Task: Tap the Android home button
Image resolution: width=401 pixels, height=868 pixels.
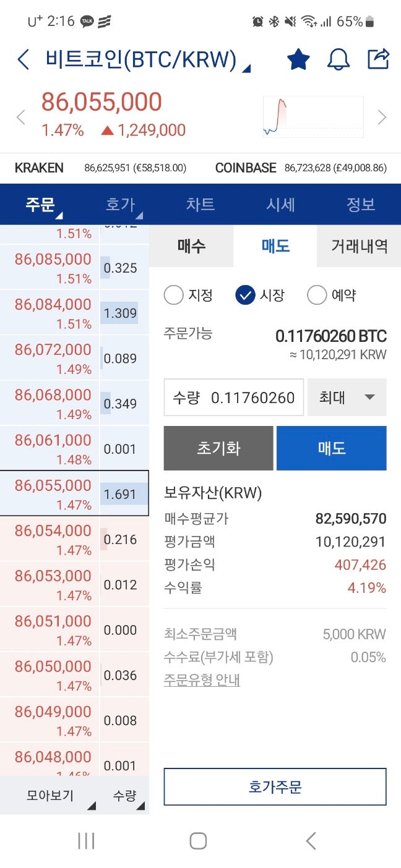Action: pos(198,841)
